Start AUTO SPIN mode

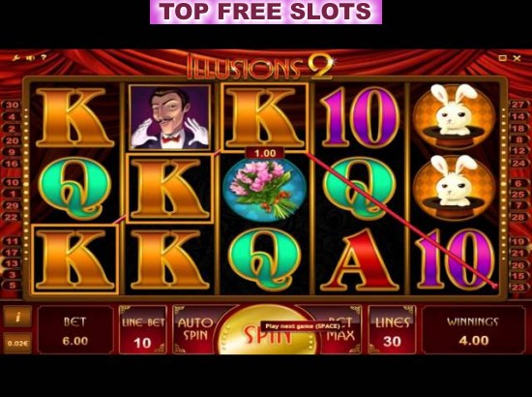(x=195, y=329)
